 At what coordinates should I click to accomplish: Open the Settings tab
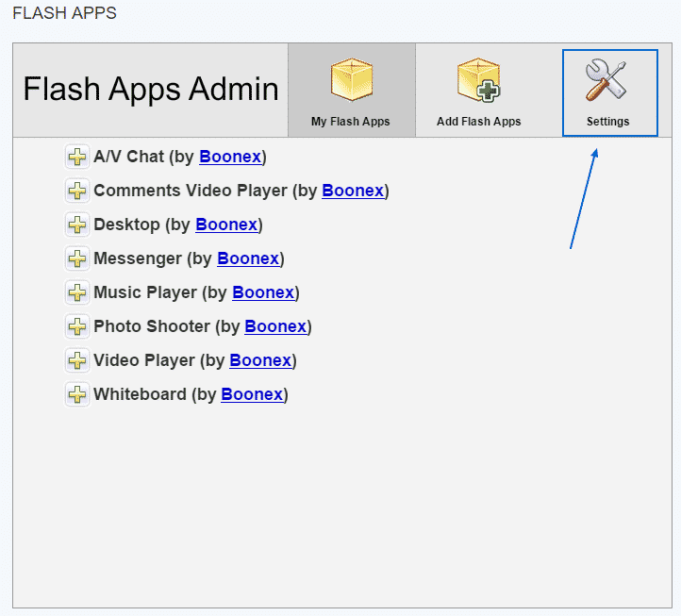coord(609,92)
